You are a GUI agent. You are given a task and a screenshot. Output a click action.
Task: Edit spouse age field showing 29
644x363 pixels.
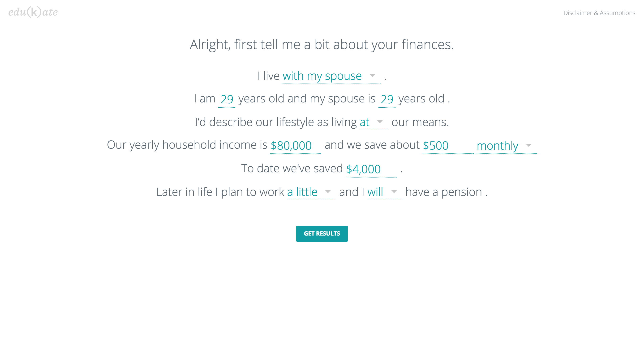tap(387, 99)
